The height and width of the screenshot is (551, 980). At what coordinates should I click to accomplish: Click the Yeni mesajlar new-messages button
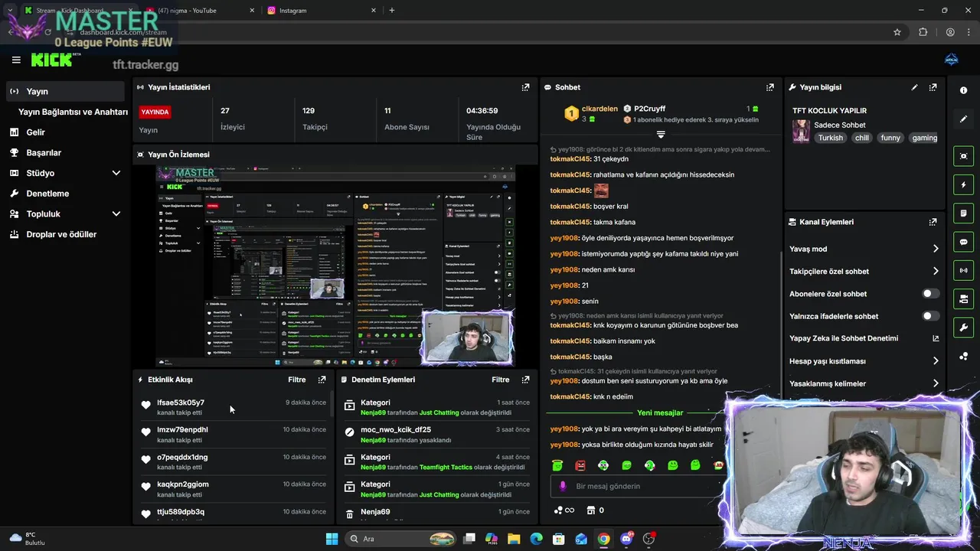point(660,412)
